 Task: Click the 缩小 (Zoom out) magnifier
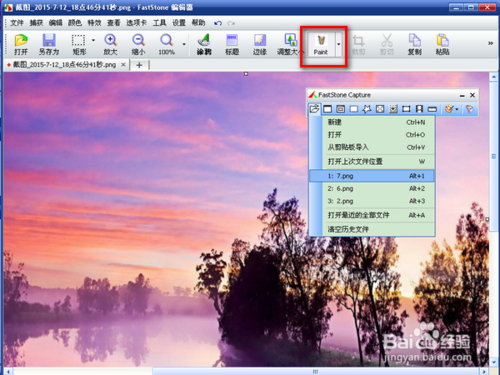tap(138, 44)
